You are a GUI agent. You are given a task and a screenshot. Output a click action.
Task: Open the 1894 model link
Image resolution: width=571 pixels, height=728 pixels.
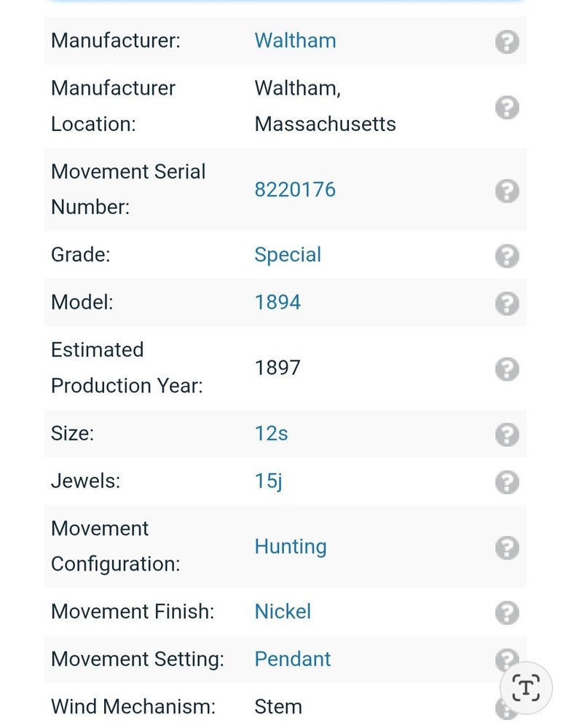pos(277,302)
